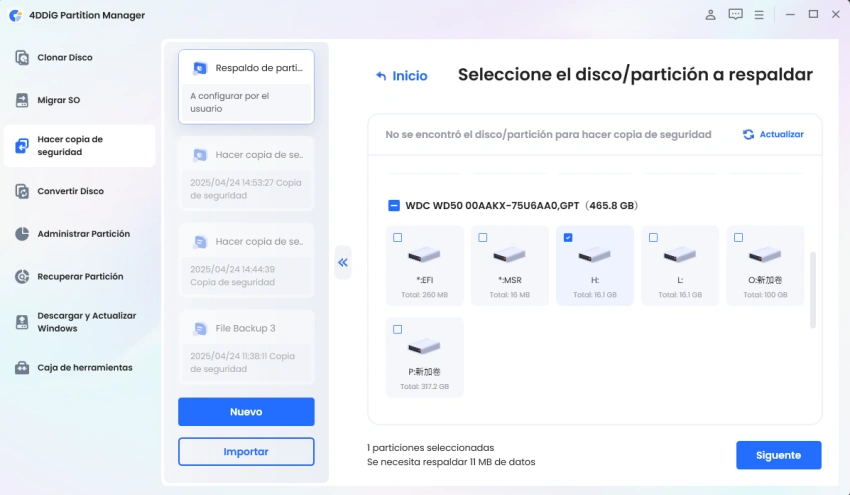Click 'Se necesita respaldar 11 MB de datos'

(x=451, y=462)
